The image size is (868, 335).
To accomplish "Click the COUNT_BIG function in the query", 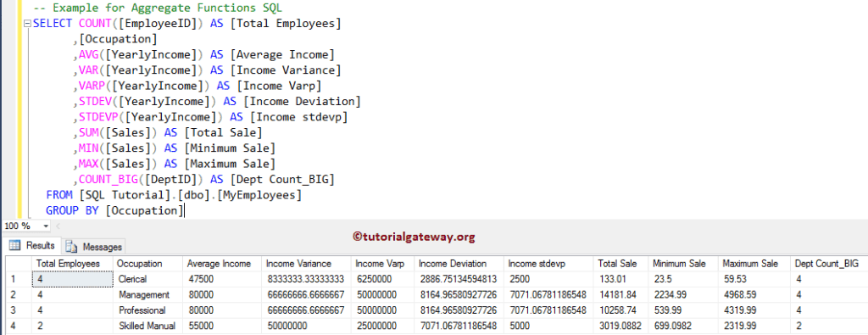I will click(x=108, y=180).
